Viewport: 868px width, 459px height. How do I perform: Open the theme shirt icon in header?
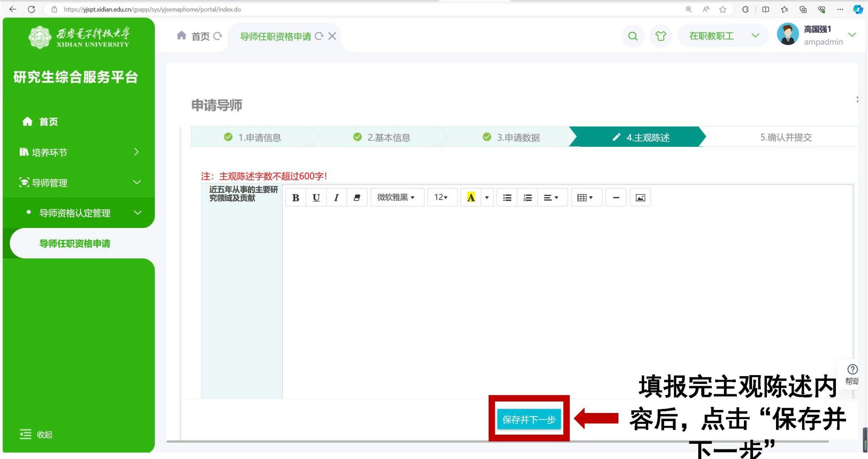661,36
